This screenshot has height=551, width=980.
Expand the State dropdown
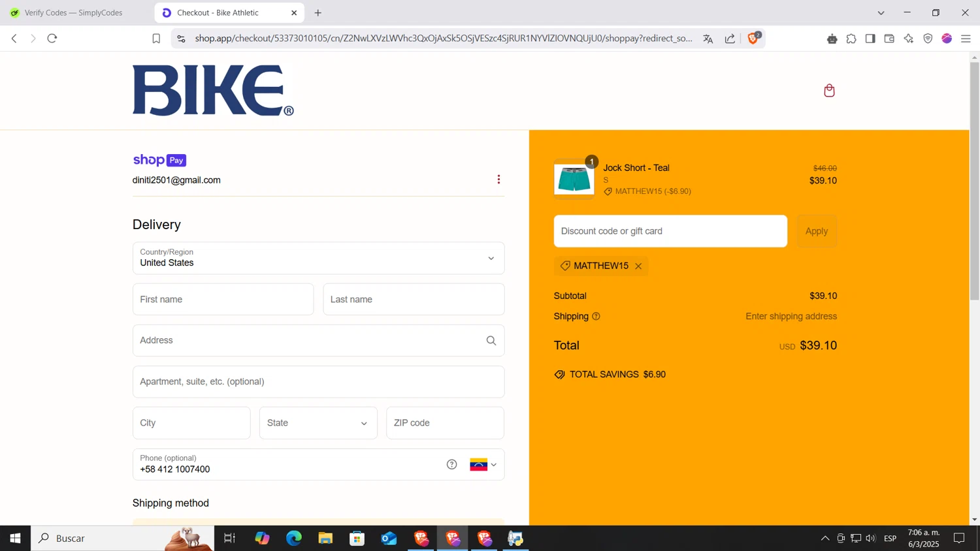tap(318, 423)
